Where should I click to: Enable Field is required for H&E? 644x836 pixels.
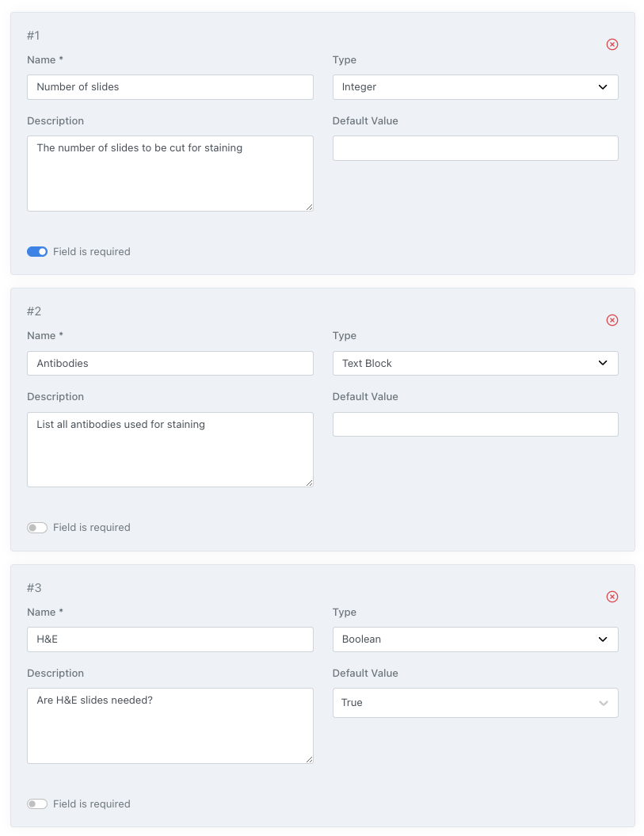(37, 804)
